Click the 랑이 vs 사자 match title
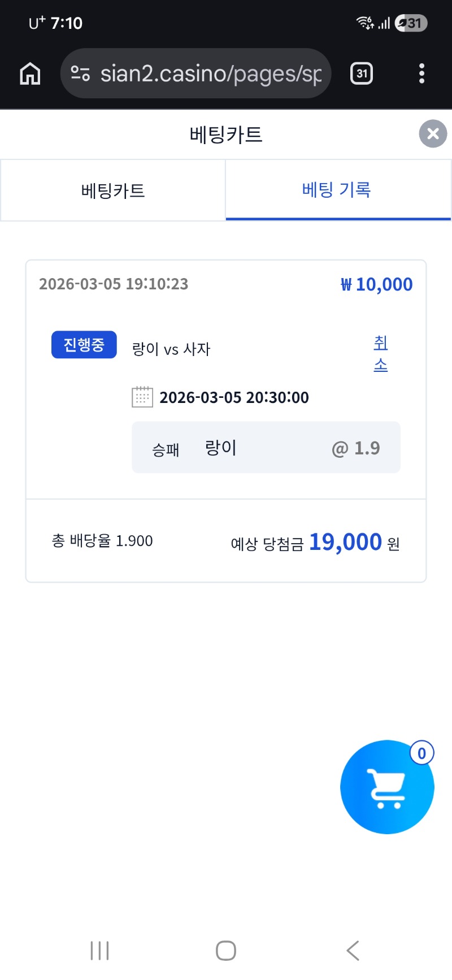This screenshot has width=452, height=980. (171, 349)
